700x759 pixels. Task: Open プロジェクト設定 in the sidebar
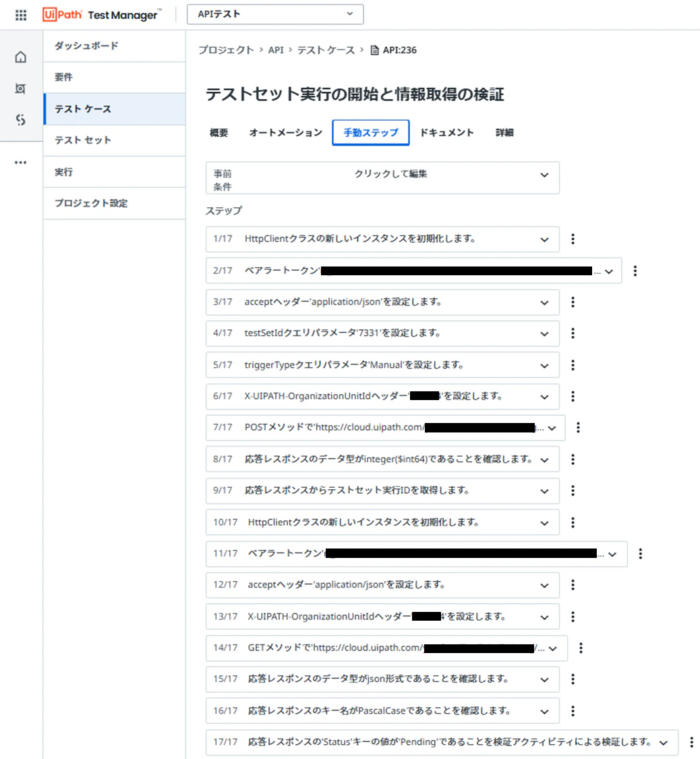pos(114,203)
